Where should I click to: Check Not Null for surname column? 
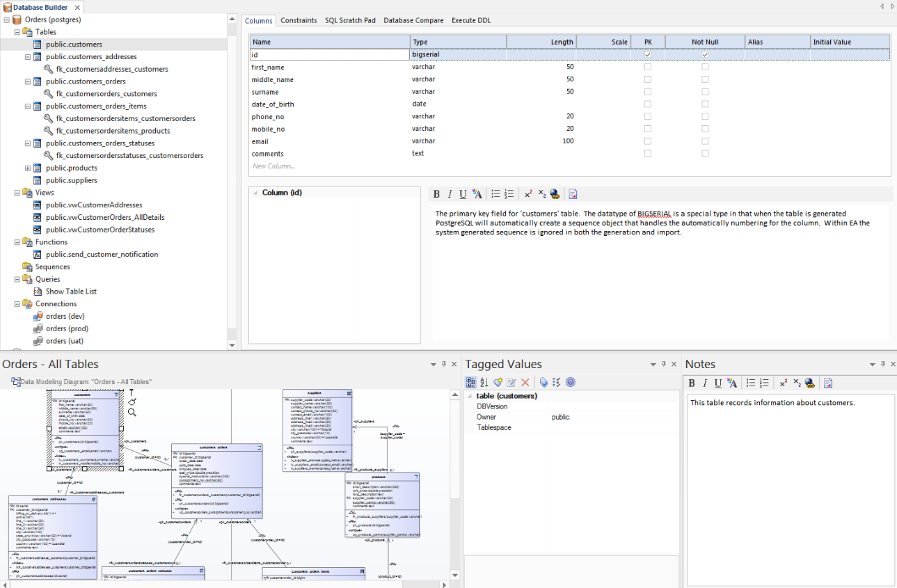tap(705, 92)
